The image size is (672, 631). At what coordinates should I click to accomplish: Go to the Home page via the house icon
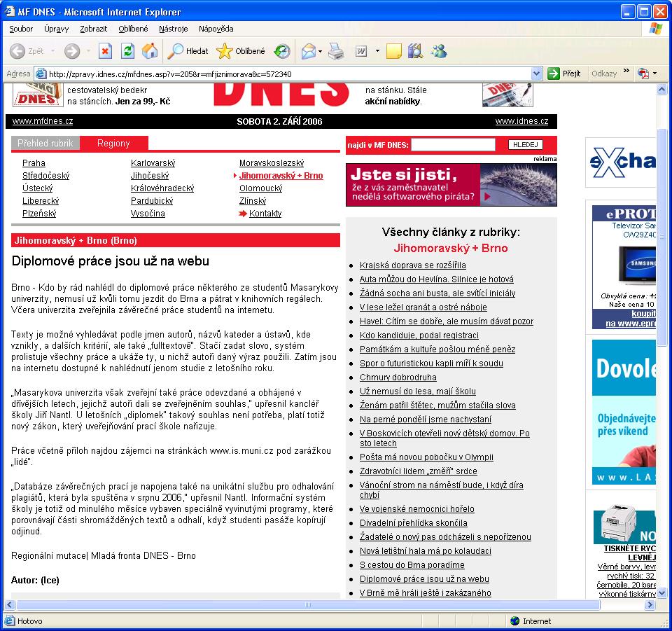pos(150,51)
